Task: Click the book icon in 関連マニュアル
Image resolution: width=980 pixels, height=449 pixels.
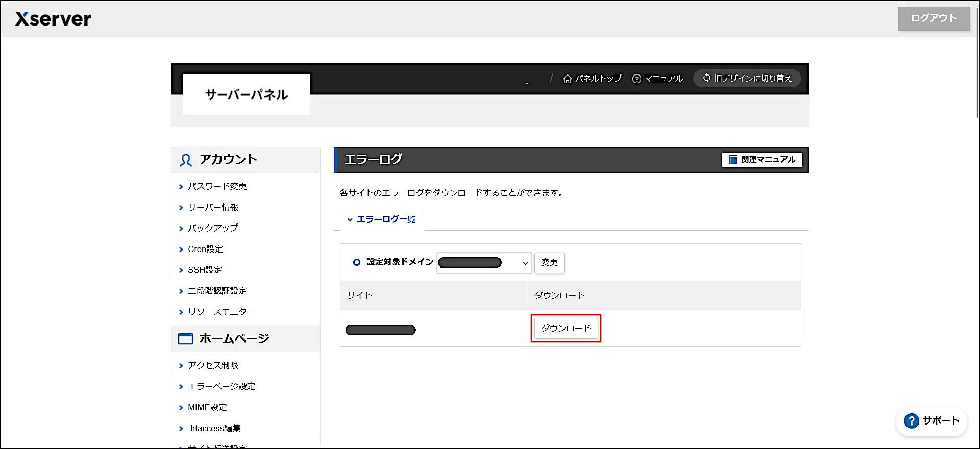Action: (732, 160)
